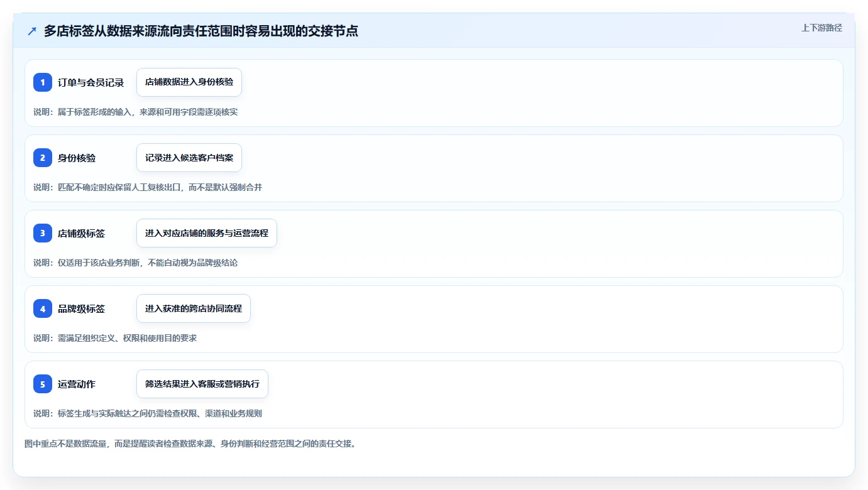
Task: Click the note 标签生成与实际触达之间仍需检查权限
Action: pos(127,413)
